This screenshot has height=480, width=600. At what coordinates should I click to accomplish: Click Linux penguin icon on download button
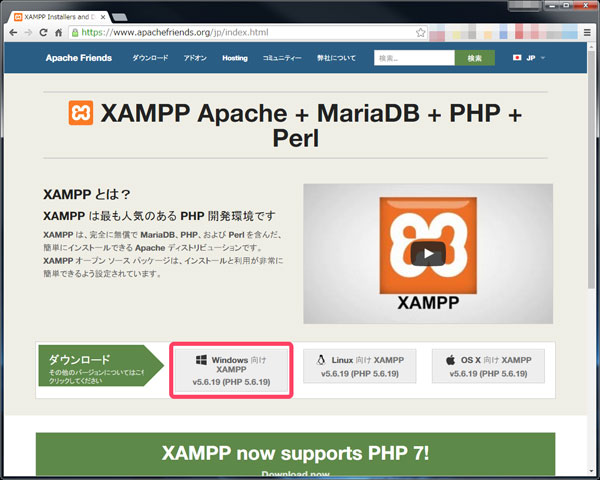coord(321,360)
